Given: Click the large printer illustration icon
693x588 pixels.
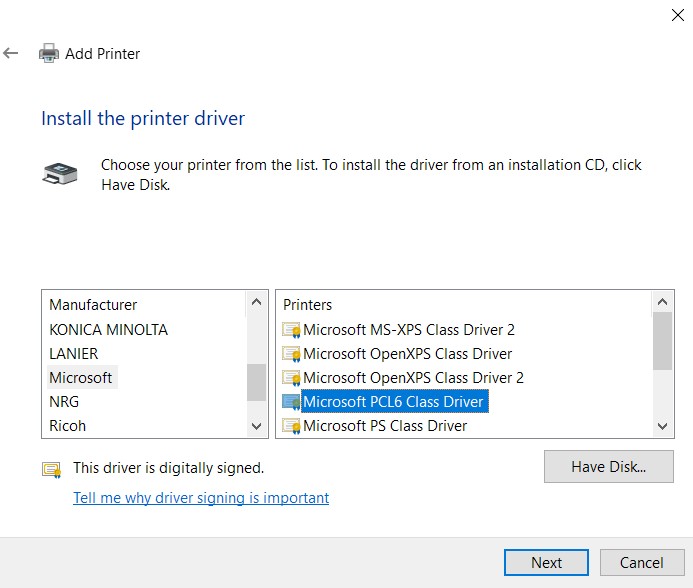Looking at the screenshot, I should coord(60,174).
